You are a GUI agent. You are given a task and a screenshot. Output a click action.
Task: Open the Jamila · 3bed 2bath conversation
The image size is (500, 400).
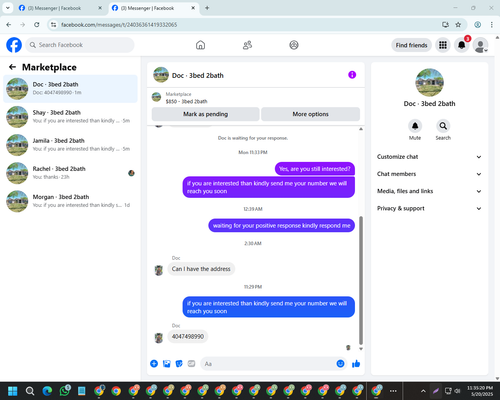70,145
